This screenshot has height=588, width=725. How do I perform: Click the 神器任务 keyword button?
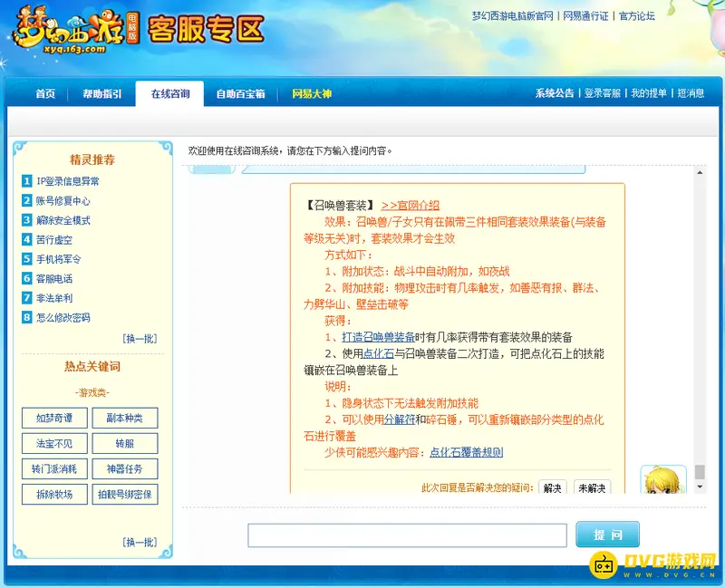point(125,468)
